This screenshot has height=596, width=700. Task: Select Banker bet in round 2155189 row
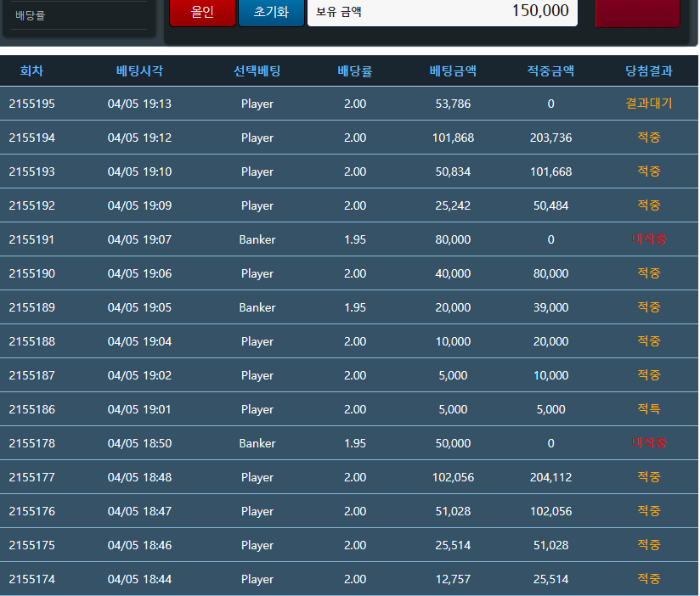pos(257,307)
